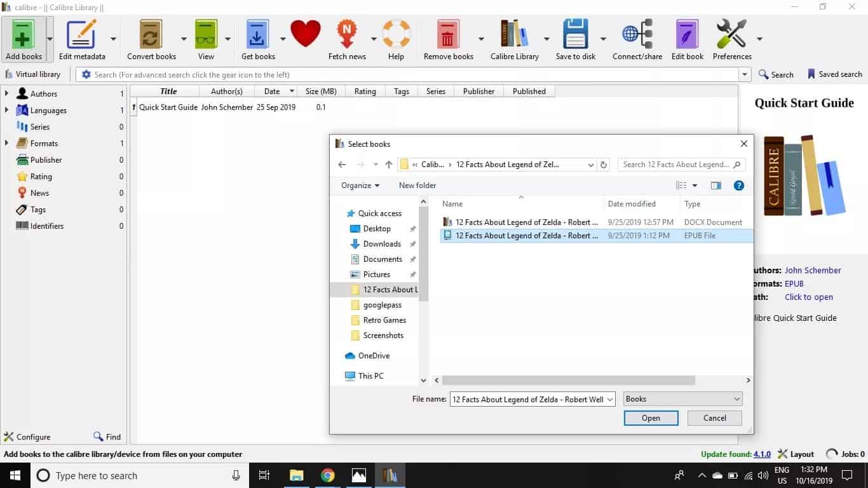Open the Edit metadata tool
Viewport: 868px width, 488px height.
click(x=81, y=34)
